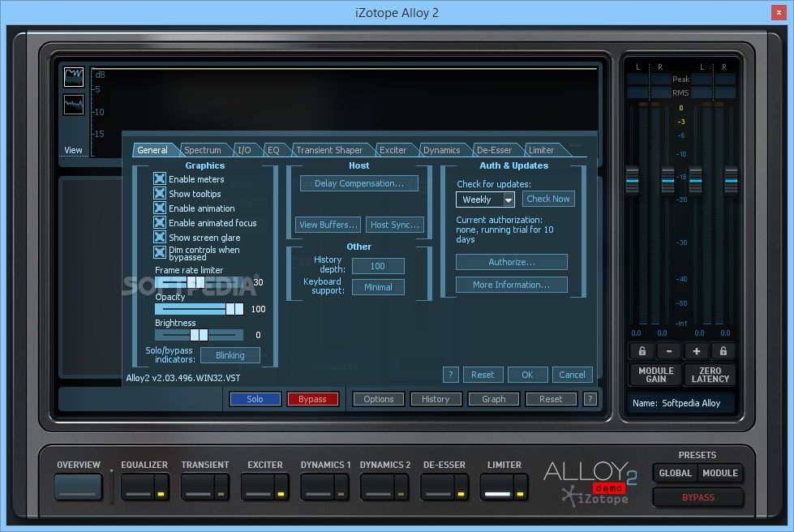Open the Dynamics 1 module button
Screen dimensions: 794x532
(x=317, y=487)
